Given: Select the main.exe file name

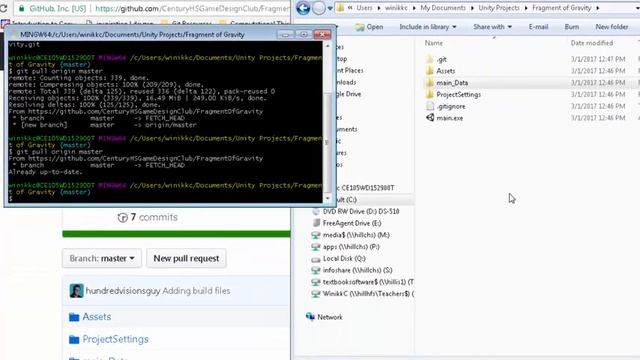Looking at the screenshot, I should click(450, 118).
